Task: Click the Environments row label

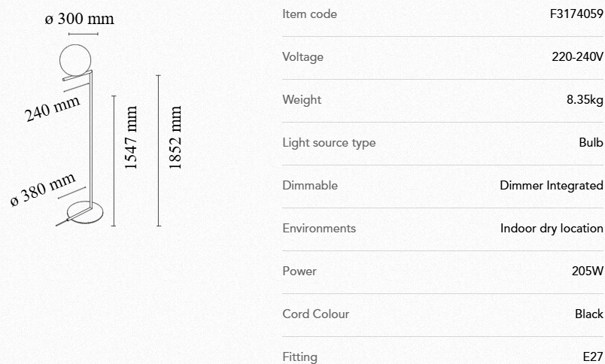Action: (x=319, y=228)
